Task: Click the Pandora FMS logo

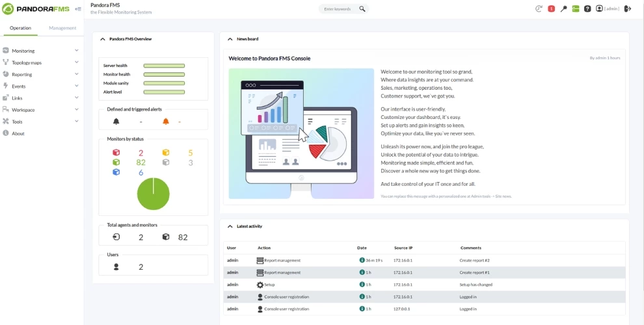Action: [x=36, y=8]
